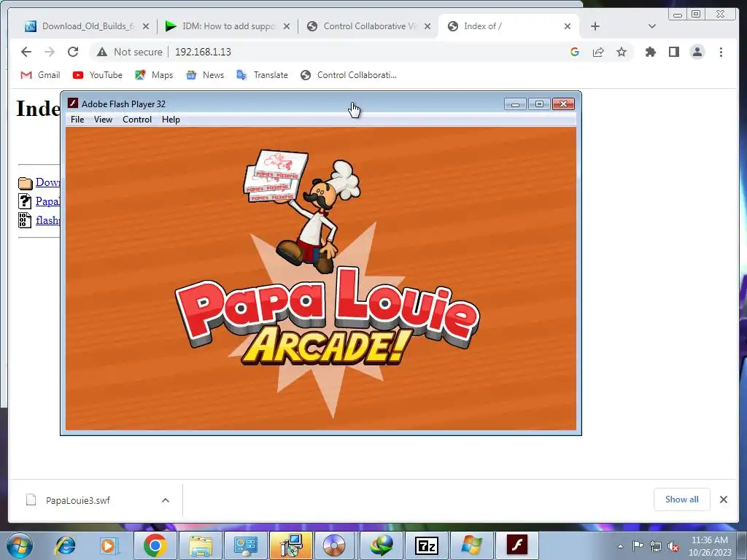Open the YouTube bookmark
747x560 pixels.
(98, 75)
